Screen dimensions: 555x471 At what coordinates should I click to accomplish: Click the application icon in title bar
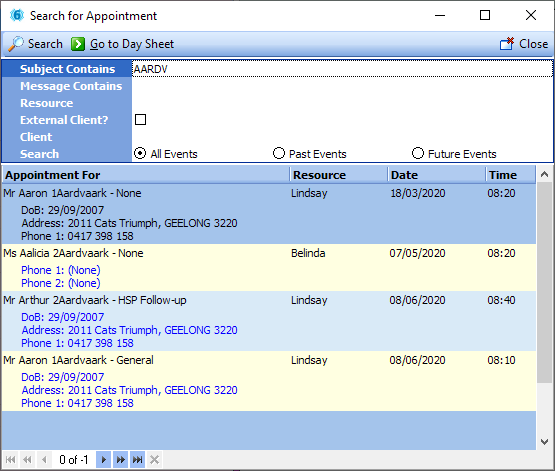17,15
